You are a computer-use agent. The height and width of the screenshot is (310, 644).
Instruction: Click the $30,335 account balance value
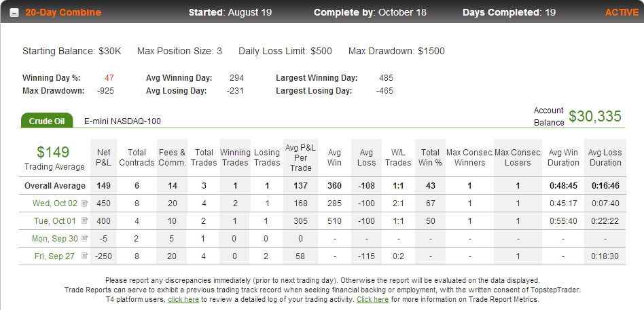[594, 117]
